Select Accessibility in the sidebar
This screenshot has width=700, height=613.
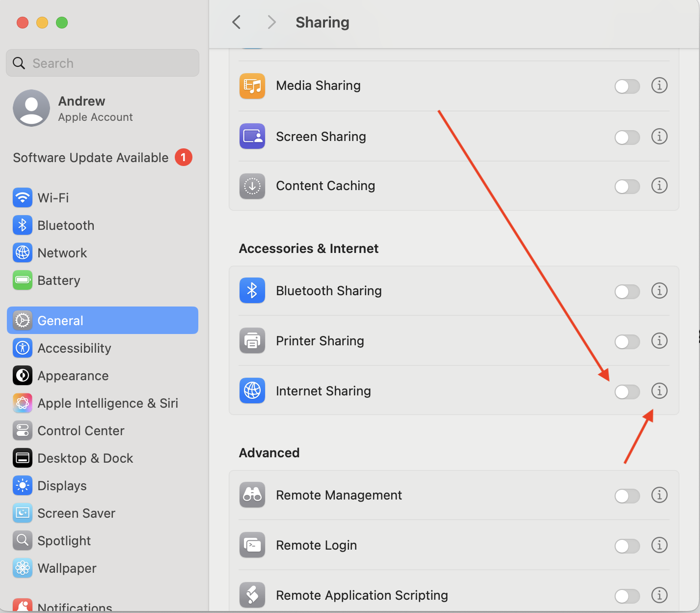click(74, 348)
